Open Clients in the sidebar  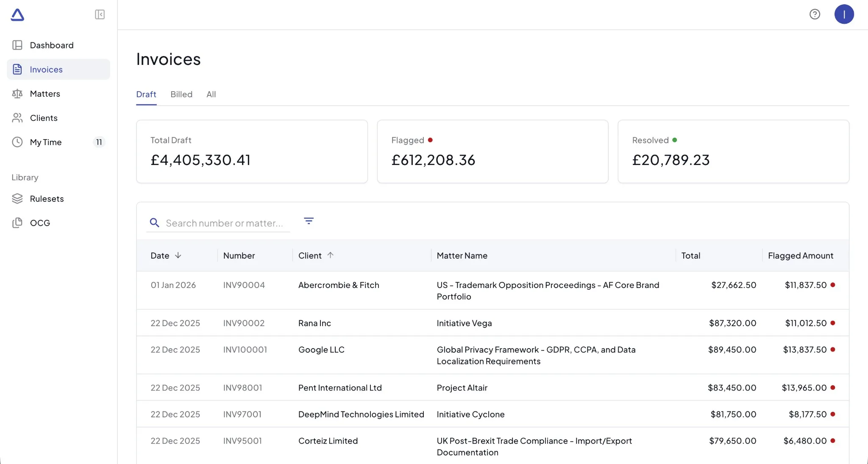(58, 117)
